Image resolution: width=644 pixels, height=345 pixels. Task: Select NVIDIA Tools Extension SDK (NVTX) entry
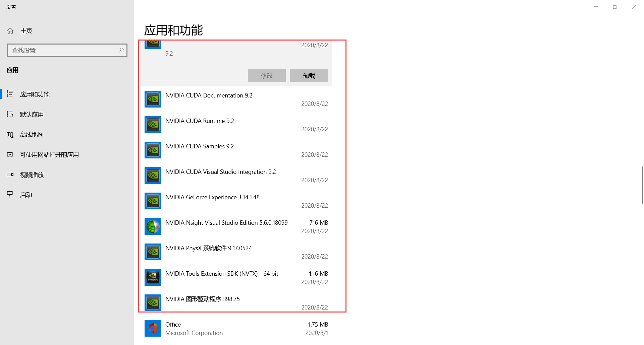coord(236,277)
